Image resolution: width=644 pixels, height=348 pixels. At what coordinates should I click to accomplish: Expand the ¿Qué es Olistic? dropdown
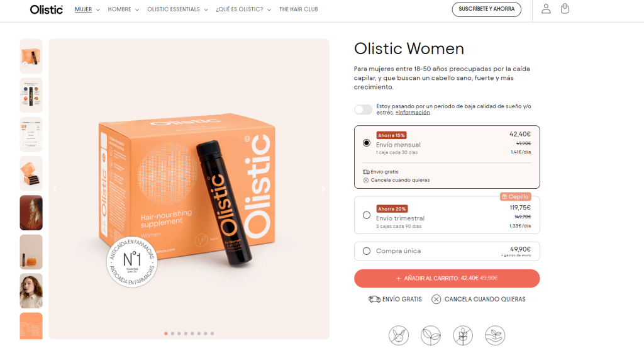[243, 9]
